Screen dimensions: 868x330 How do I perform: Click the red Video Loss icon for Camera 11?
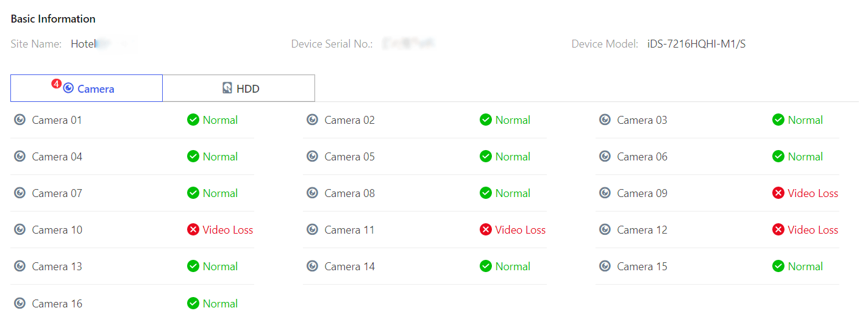(x=486, y=230)
